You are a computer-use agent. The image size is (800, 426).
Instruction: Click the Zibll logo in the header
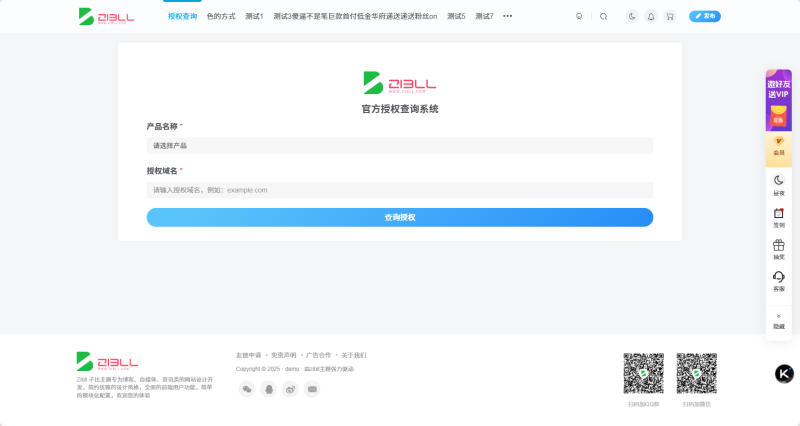coord(106,16)
